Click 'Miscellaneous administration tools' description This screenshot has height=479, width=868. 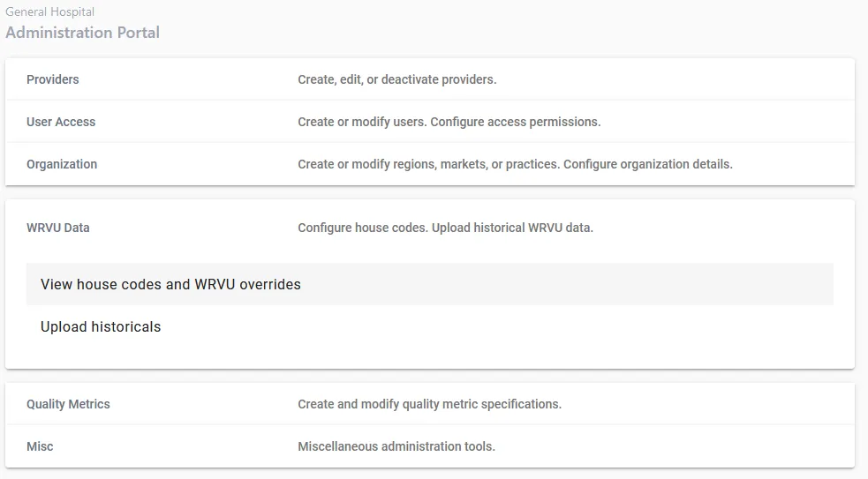[396, 446]
